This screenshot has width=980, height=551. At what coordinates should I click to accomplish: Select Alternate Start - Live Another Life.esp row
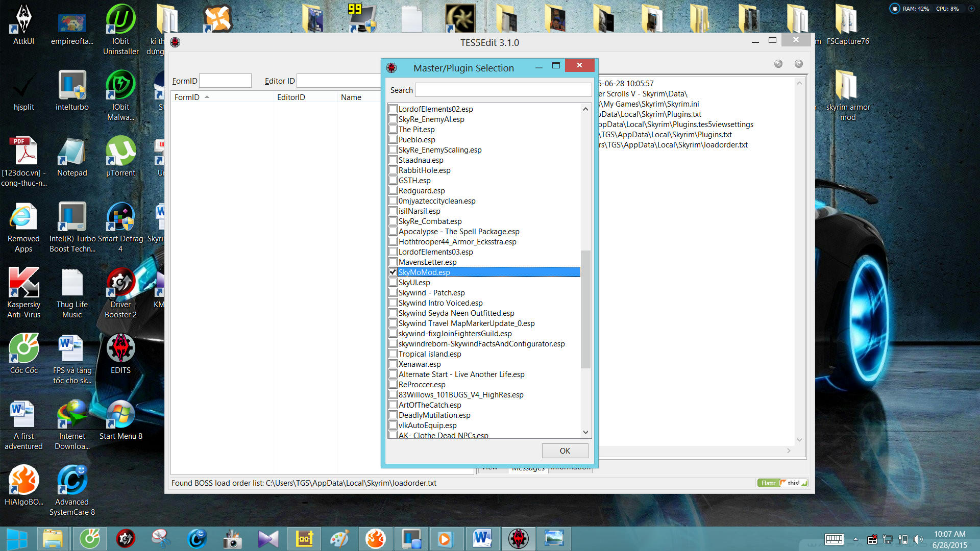484,374
